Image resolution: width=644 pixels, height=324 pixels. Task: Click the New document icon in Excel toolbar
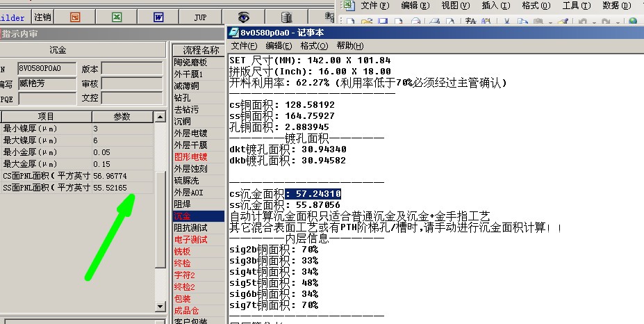(350, 22)
